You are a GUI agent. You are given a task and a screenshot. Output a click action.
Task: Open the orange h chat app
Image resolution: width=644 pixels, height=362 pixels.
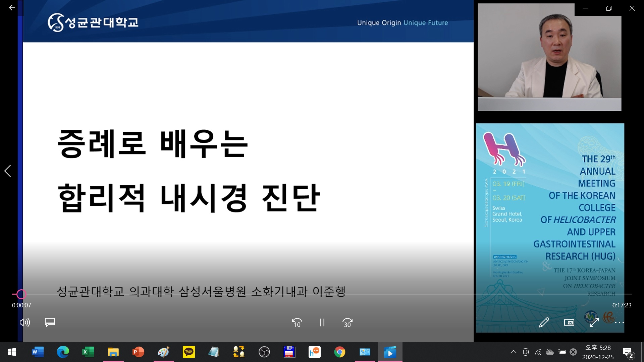click(314, 352)
